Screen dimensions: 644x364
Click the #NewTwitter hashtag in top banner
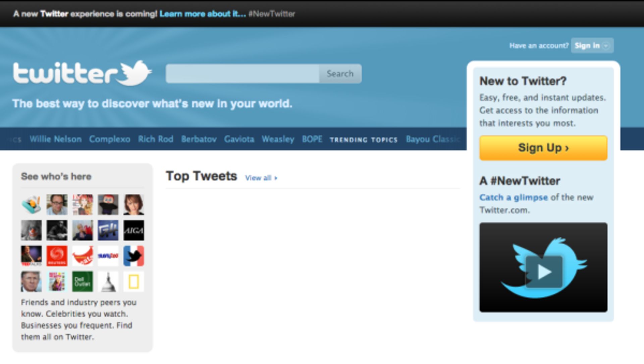click(272, 14)
